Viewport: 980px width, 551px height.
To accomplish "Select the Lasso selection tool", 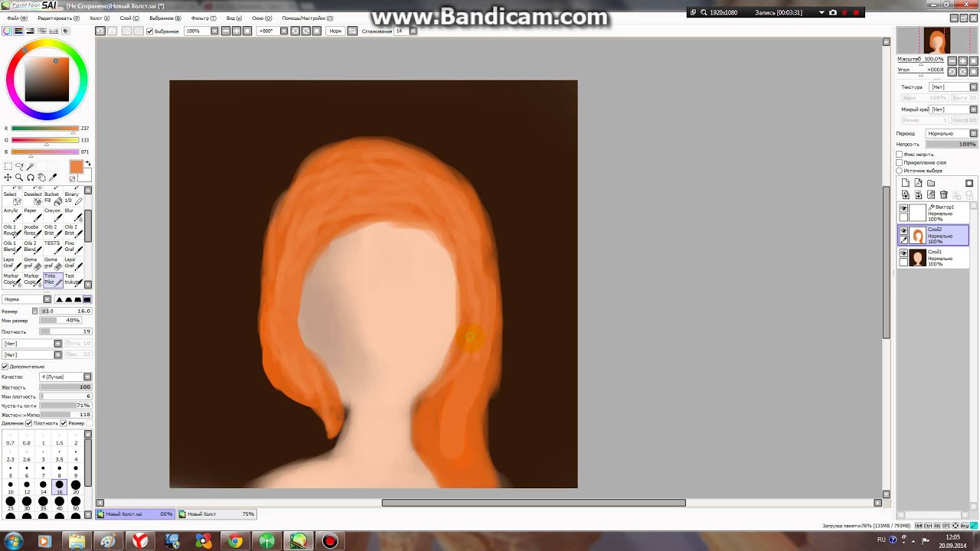I will 19,166.
